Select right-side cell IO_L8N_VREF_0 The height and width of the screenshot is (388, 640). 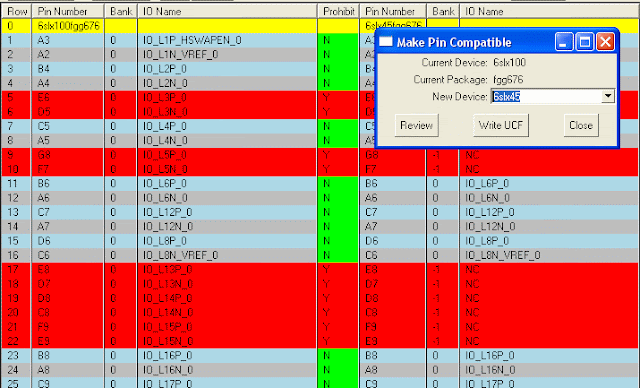(549, 255)
